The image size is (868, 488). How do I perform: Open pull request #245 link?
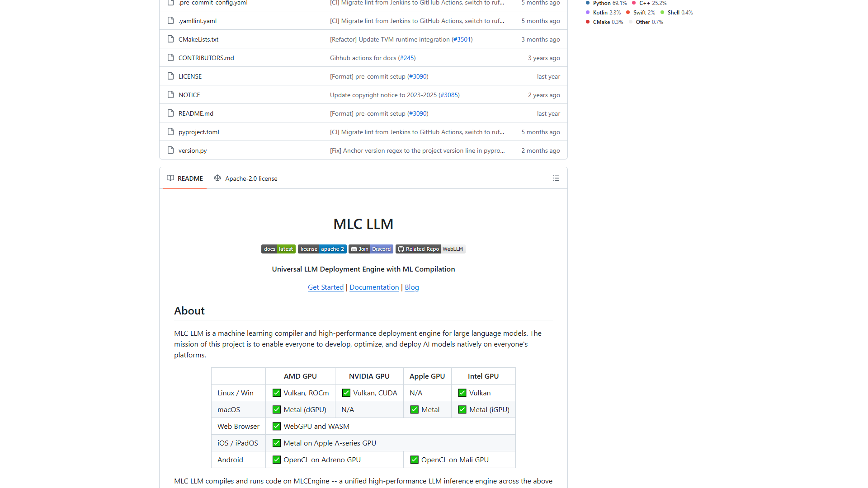(x=407, y=58)
